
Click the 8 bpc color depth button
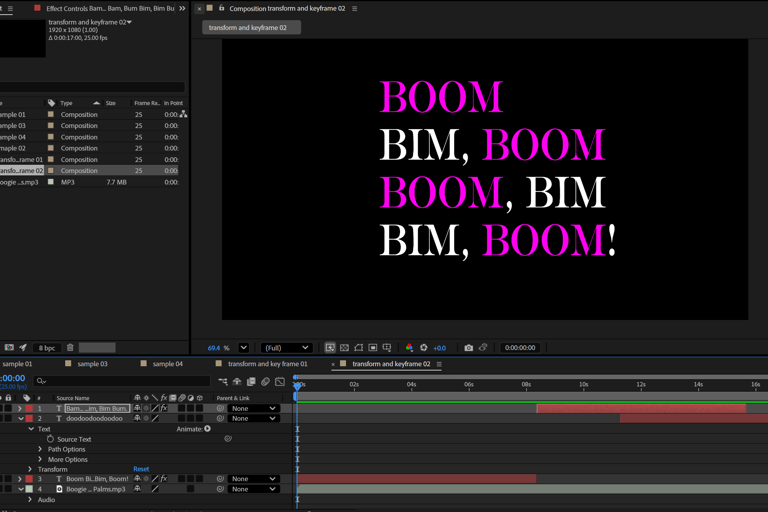47,348
